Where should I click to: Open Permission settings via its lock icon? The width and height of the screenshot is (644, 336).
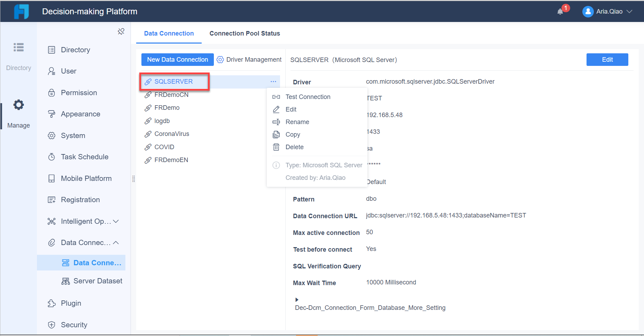52,92
